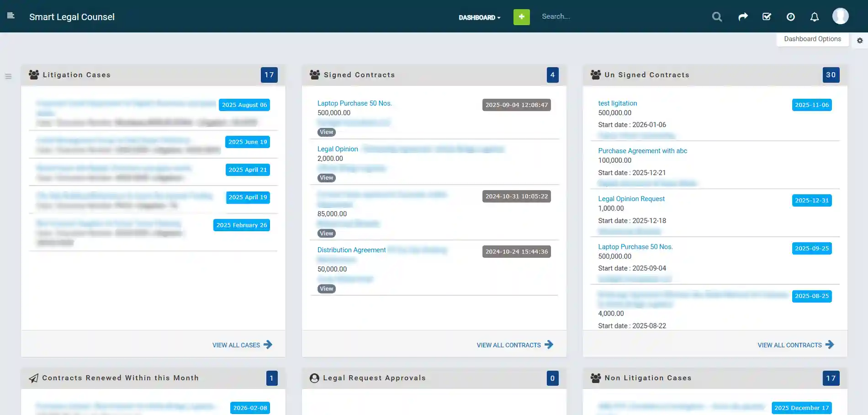Open the notifications bell
The height and width of the screenshot is (415, 868).
814,16
